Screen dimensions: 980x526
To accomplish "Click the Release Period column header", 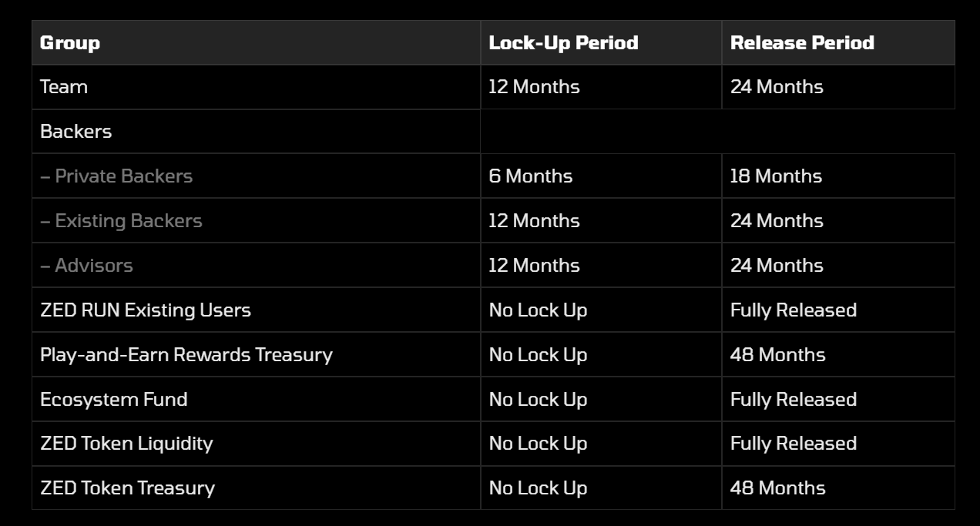I will [802, 42].
